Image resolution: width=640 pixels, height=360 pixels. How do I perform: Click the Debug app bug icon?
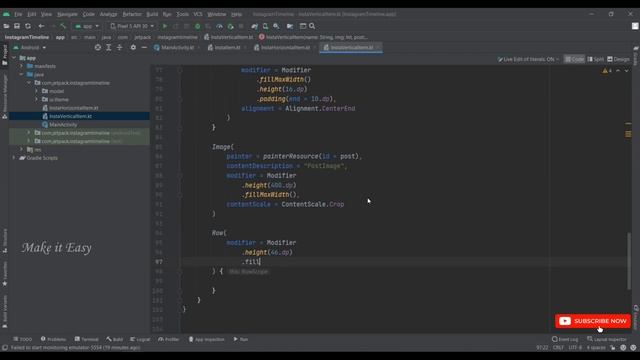(198, 26)
